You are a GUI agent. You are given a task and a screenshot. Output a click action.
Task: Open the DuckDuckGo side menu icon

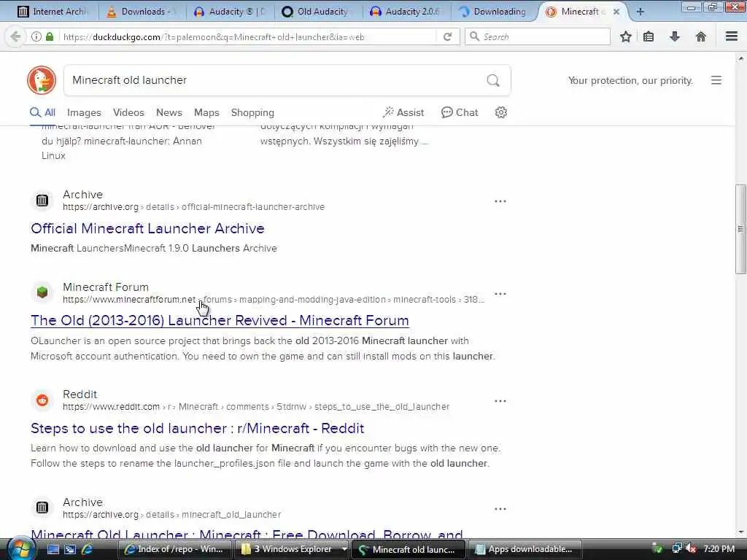[716, 80]
